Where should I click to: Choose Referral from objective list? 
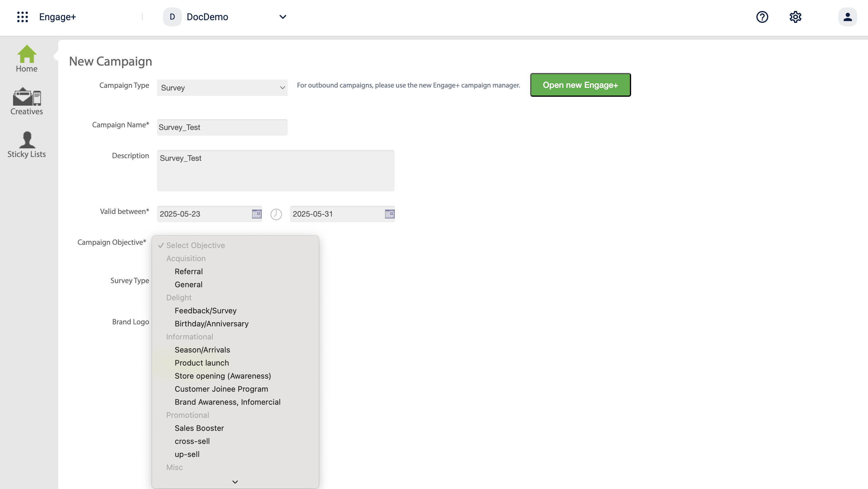[189, 272]
